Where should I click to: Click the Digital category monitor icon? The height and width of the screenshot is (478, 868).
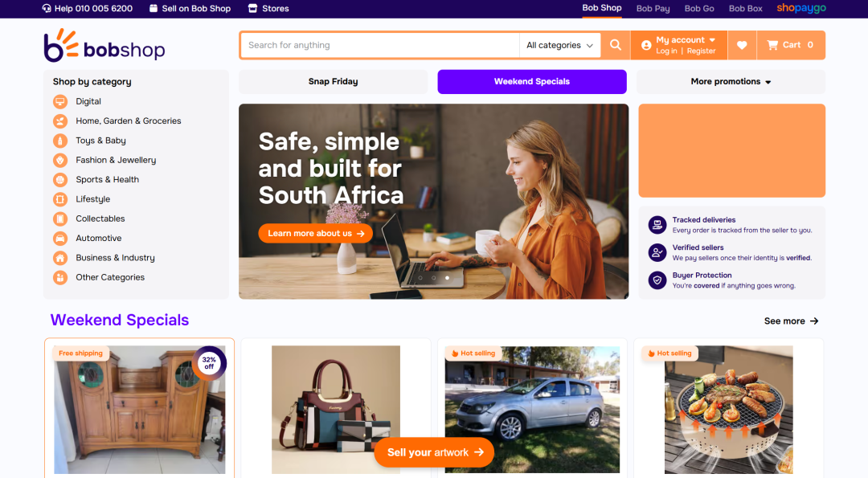click(x=60, y=101)
